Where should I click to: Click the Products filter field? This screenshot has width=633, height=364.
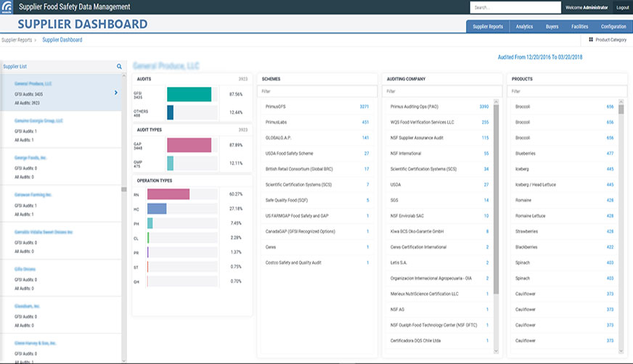565,91
